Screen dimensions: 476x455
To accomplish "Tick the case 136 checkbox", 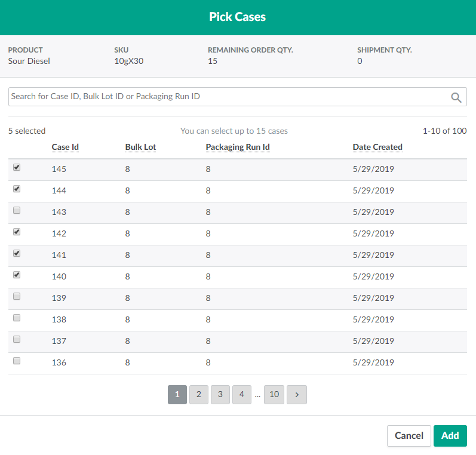I will (17, 361).
